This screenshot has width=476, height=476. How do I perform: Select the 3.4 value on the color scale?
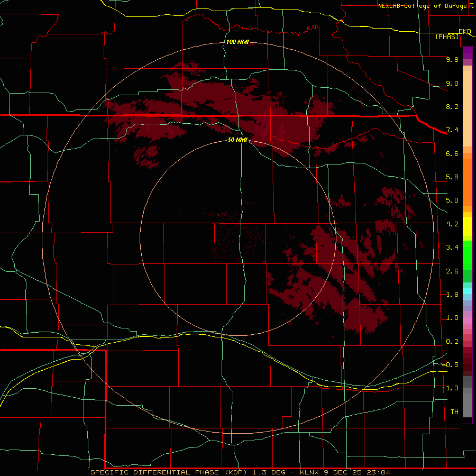point(452,248)
